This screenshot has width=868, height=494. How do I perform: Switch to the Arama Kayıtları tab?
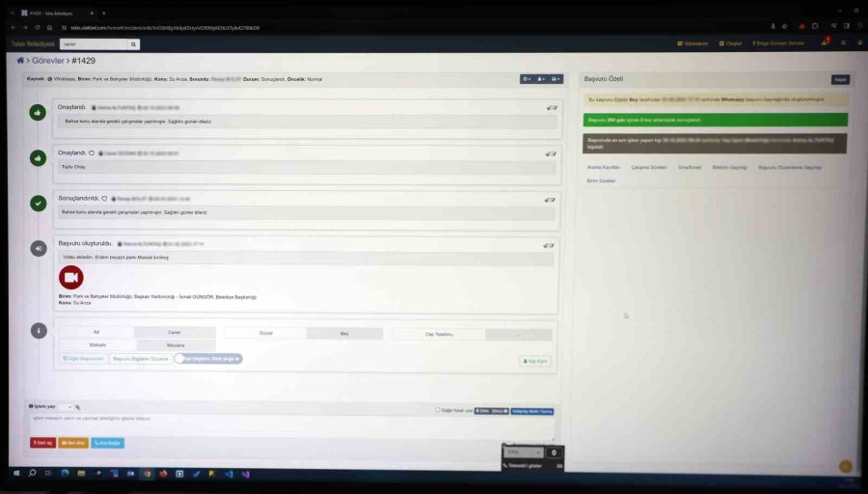[604, 167]
